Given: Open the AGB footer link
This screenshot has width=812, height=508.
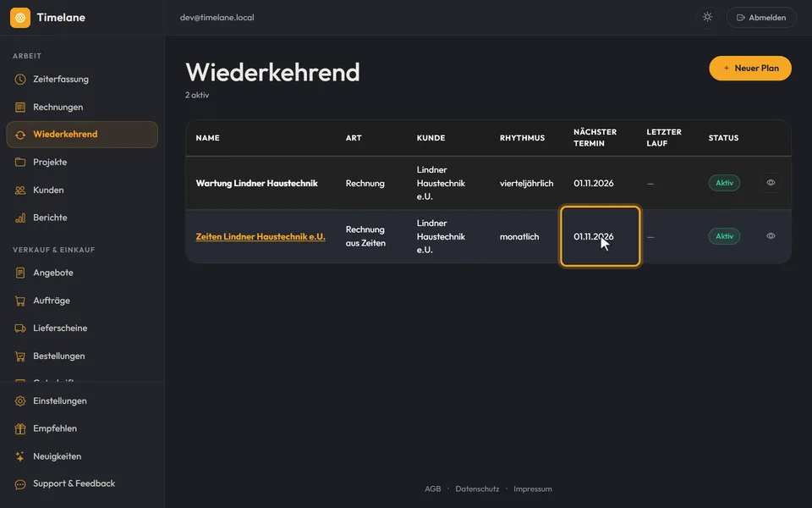Looking at the screenshot, I should pos(433,489).
